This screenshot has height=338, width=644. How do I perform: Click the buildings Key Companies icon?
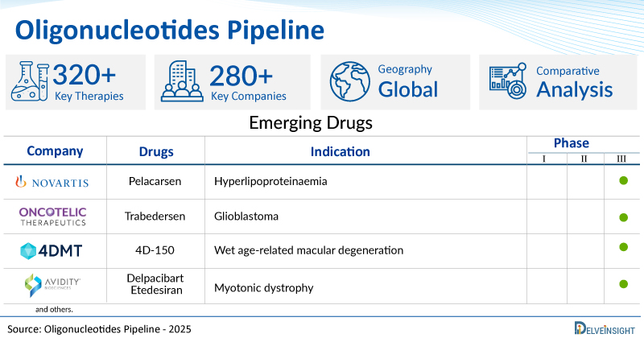[183, 82]
